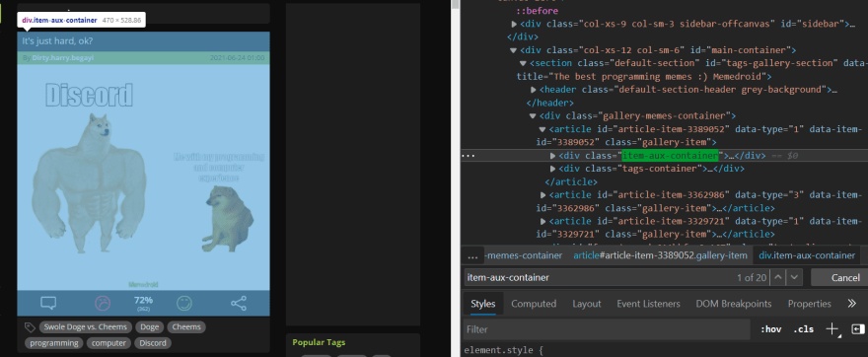Click the closing </article> tag line
Screen dimensions: 868x357
point(571,182)
